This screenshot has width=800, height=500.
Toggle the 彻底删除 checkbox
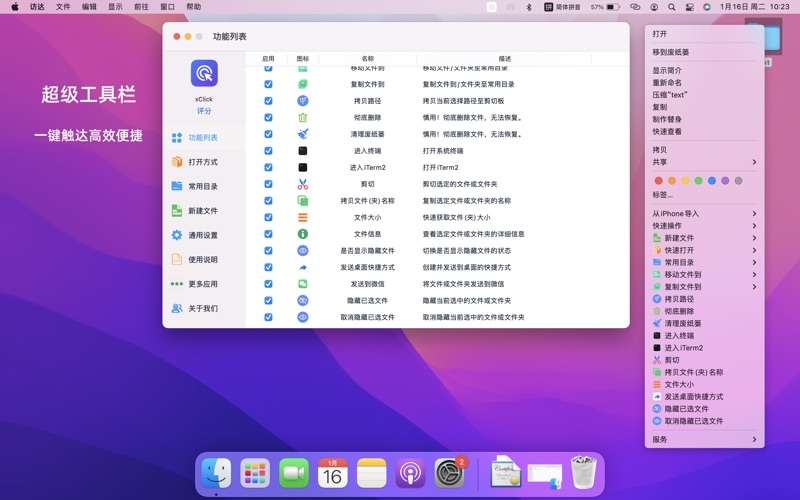pyautogui.click(x=268, y=117)
